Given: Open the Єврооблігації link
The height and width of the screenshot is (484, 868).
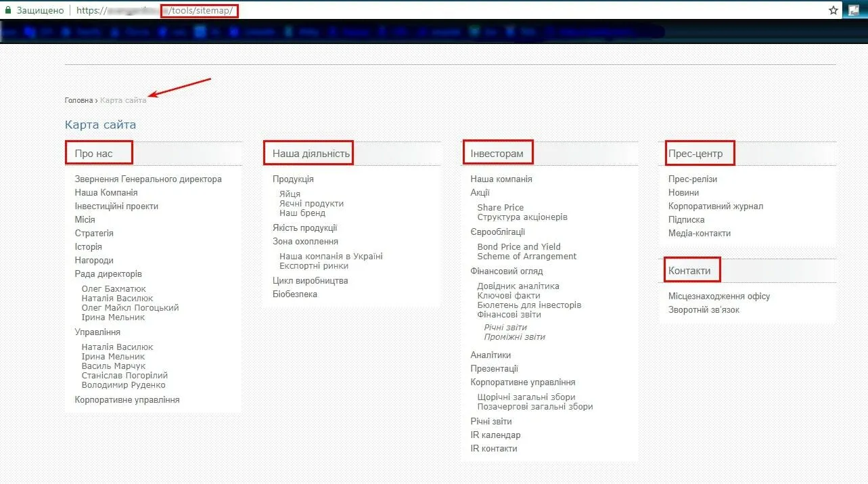Looking at the screenshot, I should 498,232.
